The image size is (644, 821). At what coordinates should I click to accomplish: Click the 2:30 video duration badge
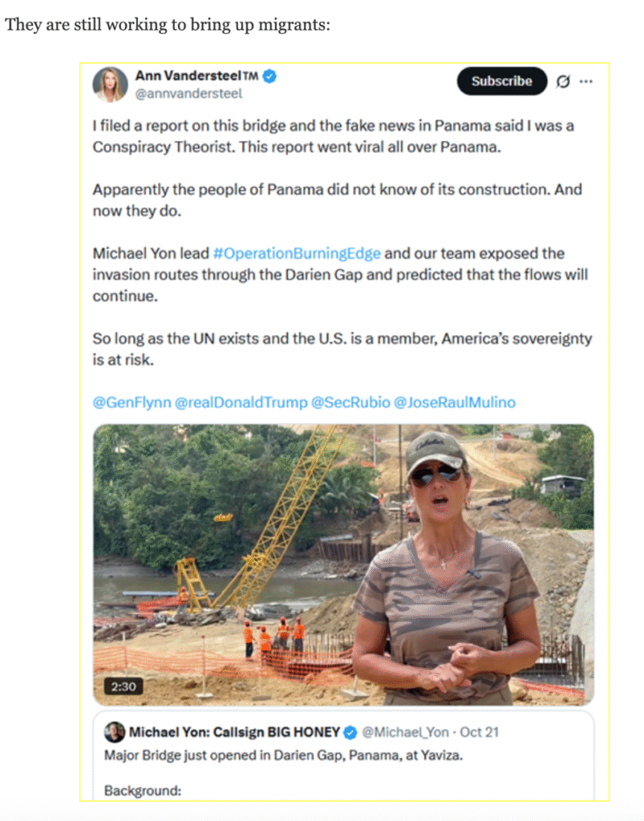(124, 686)
